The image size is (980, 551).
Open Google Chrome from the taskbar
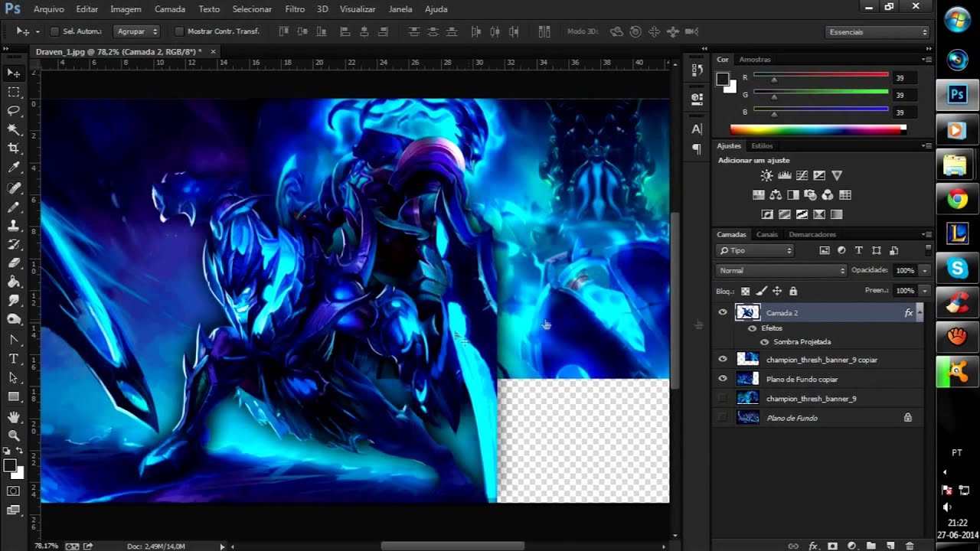957,200
